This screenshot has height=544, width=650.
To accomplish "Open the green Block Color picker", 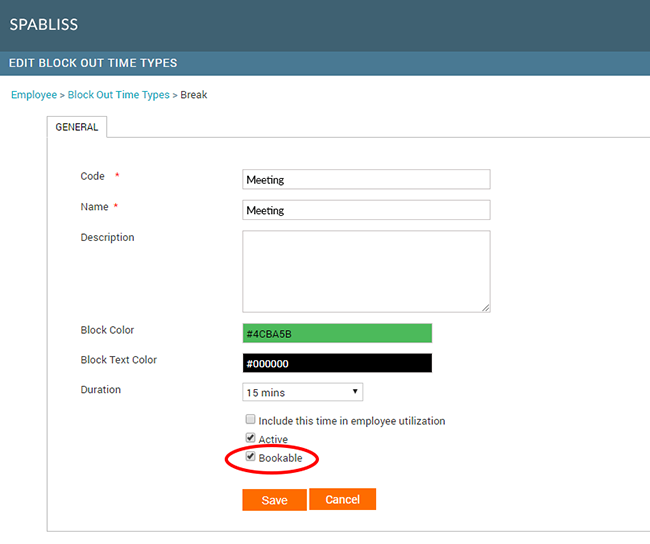I will [x=337, y=333].
